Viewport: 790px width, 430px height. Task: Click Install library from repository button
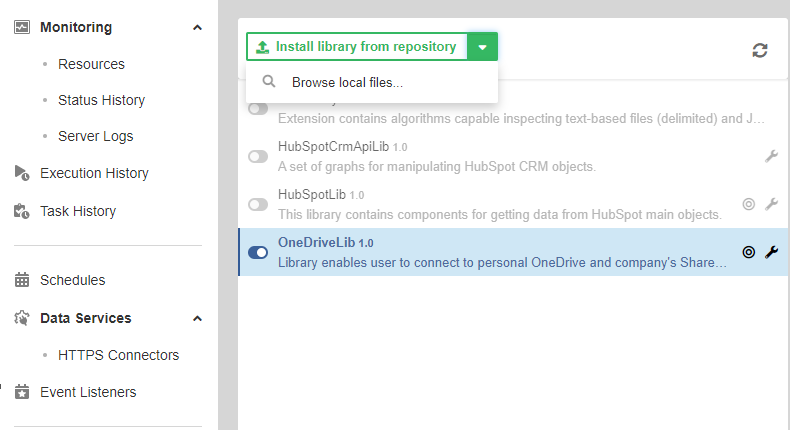click(x=357, y=47)
